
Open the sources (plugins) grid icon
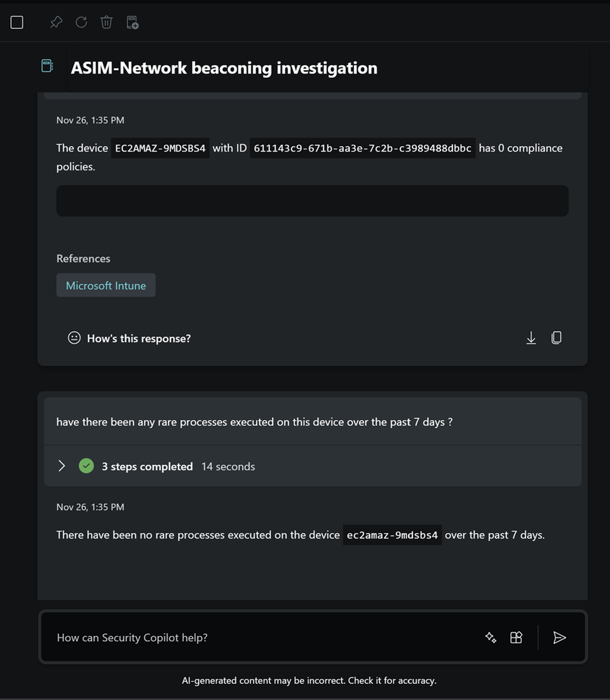pos(516,638)
